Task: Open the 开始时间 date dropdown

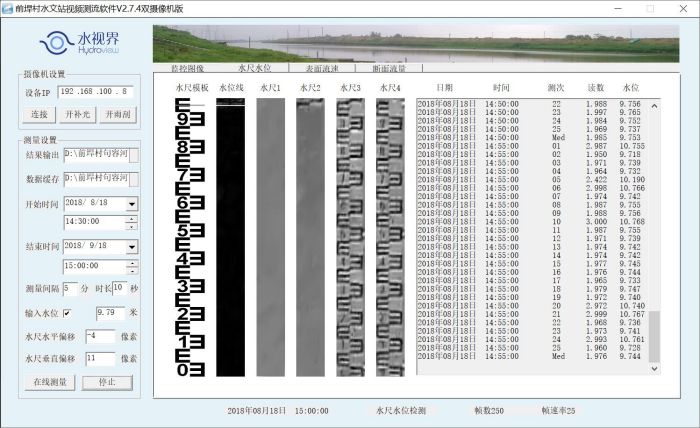Action: pyautogui.click(x=132, y=203)
